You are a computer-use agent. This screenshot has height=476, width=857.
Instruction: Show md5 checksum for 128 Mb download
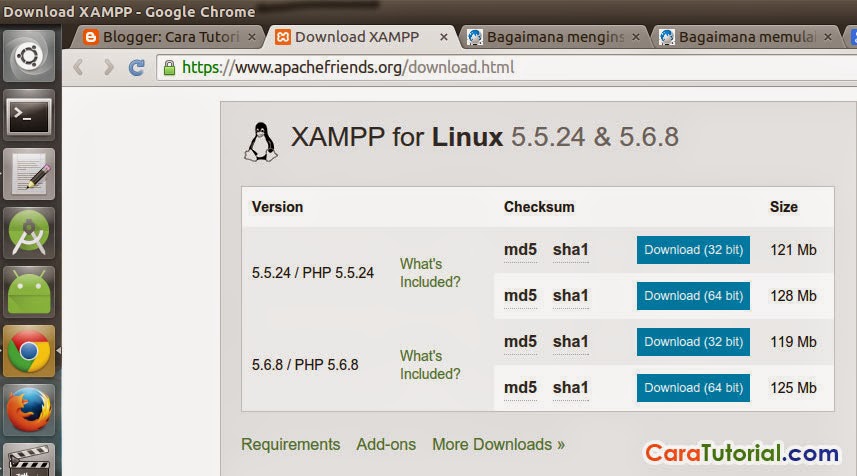[x=520, y=296]
